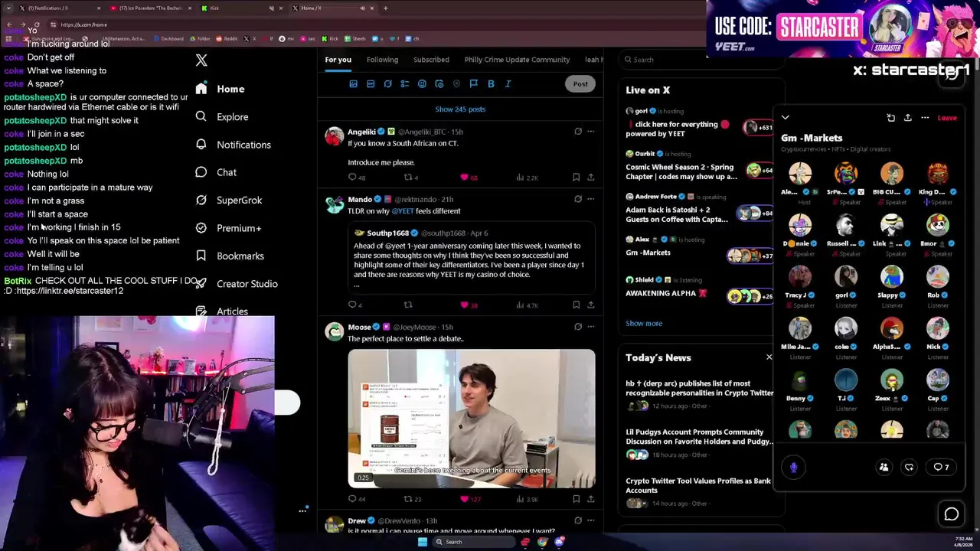
Task: Bookmark Angeliki's post
Action: point(576,178)
